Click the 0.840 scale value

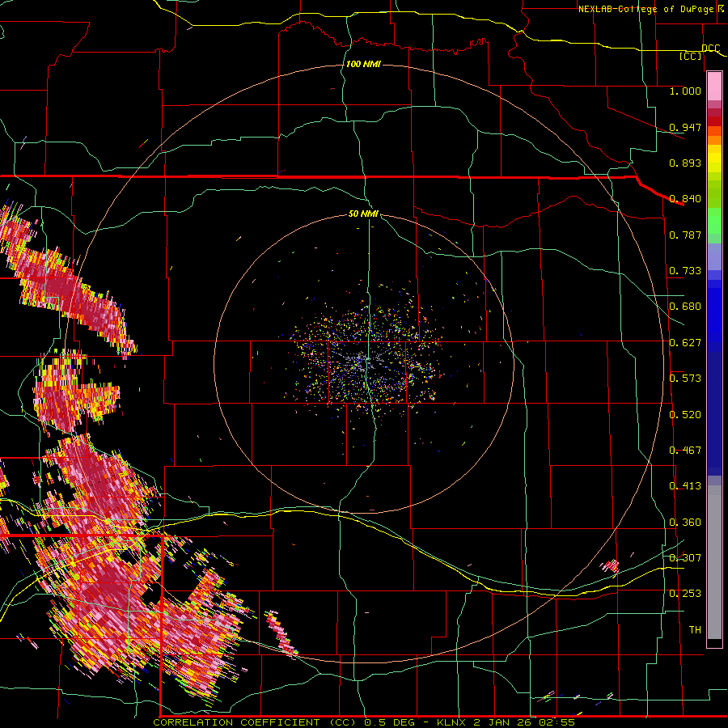pos(685,199)
